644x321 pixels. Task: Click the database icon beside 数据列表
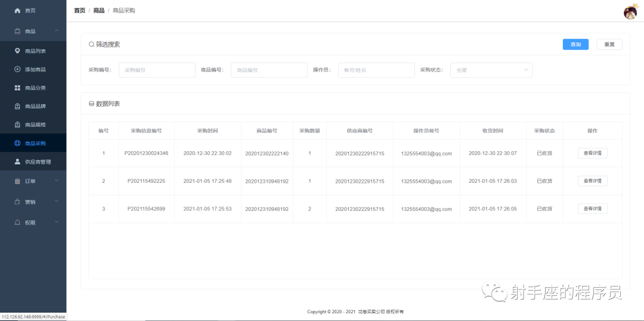pyautogui.click(x=91, y=104)
